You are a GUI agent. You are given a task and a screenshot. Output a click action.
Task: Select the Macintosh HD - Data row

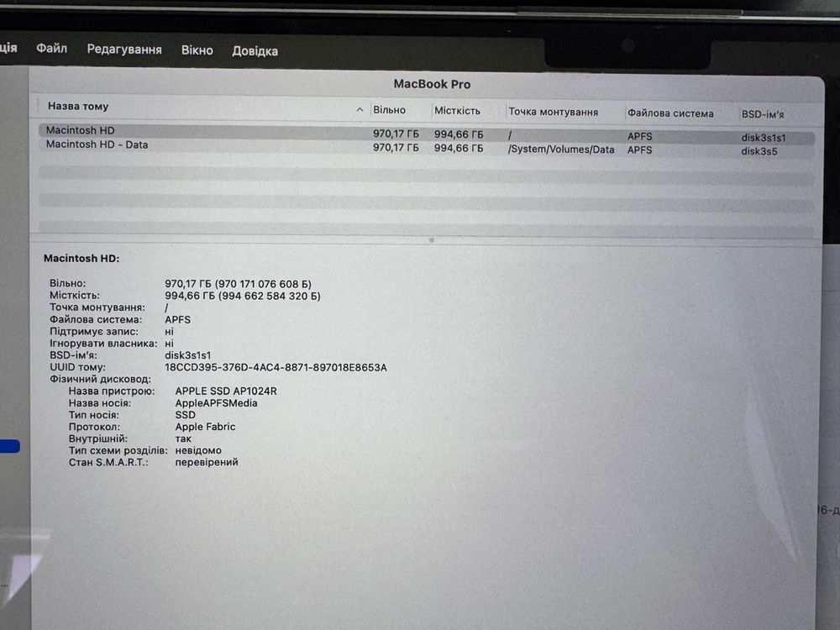point(427,147)
